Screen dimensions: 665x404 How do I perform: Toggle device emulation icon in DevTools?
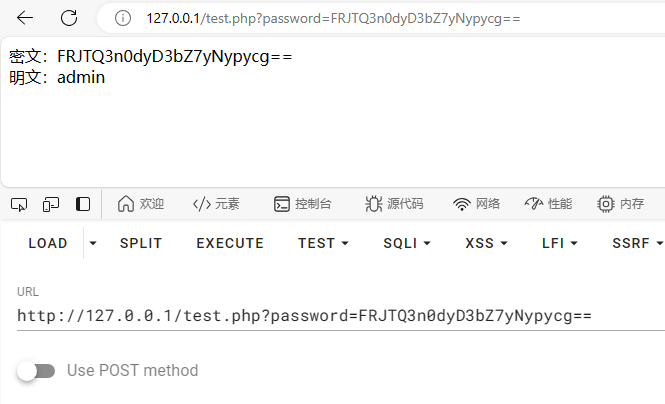click(x=51, y=204)
